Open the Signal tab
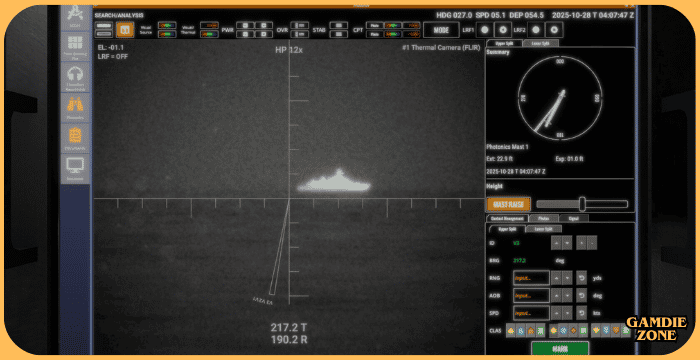The width and height of the screenshot is (700, 360). (574, 218)
